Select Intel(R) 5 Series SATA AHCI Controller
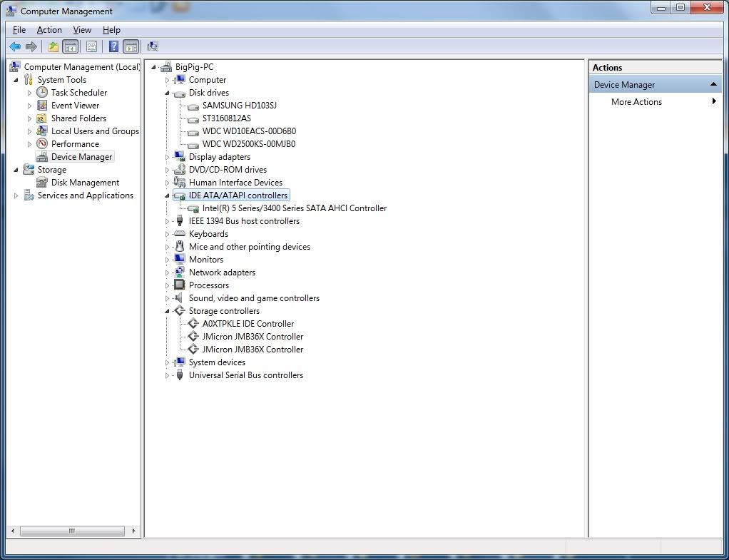Image resolution: width=729 pixels, height=560 pixels. [x=295, y=208]
